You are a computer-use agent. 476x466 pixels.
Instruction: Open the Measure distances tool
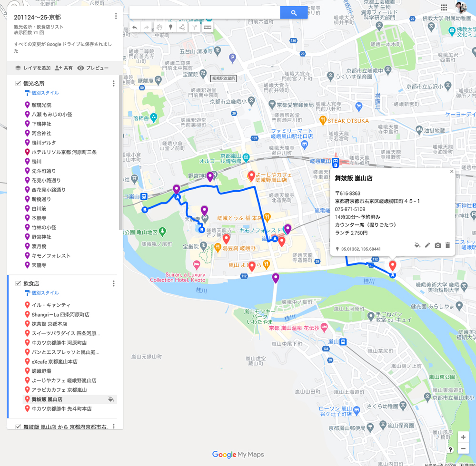pos(207,27)
